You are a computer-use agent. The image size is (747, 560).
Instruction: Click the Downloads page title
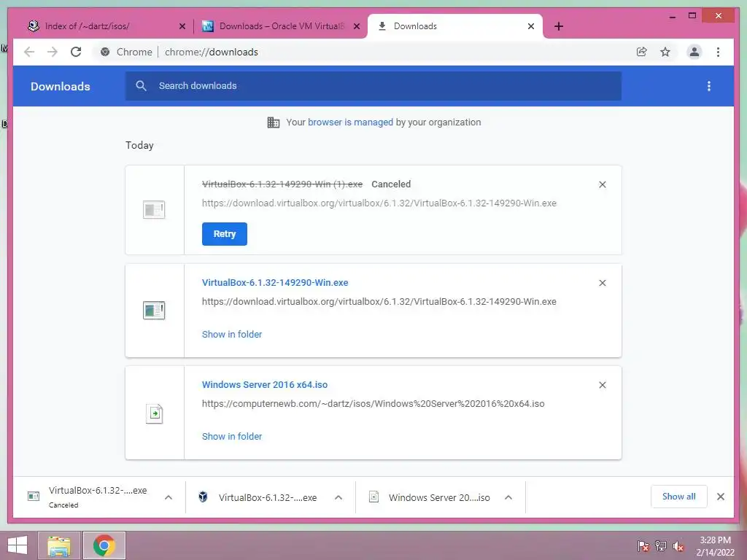coord(61,86)
